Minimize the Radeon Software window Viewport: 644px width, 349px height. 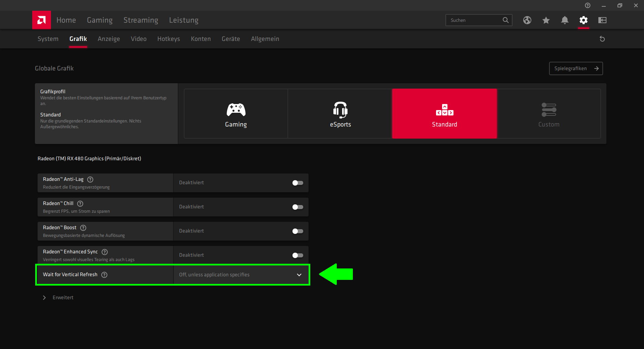click(x=604, y=5)
